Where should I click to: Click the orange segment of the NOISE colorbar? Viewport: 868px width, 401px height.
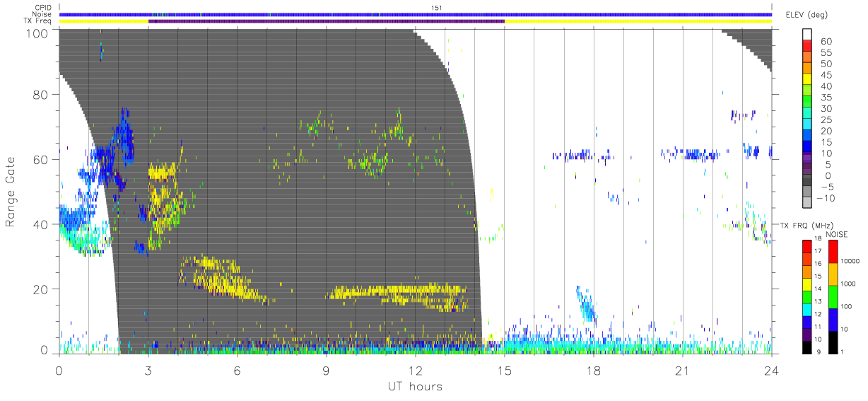833,274
